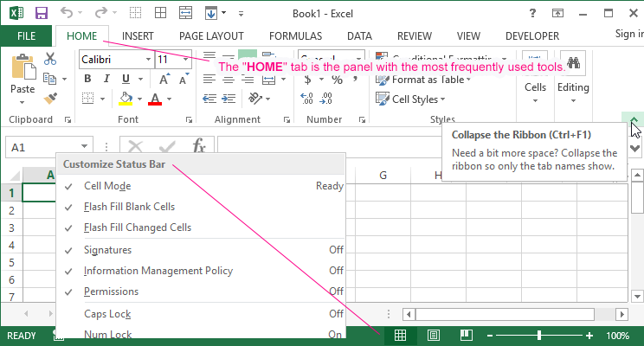Switch to the DEVELOPER tab

(532, 36)
